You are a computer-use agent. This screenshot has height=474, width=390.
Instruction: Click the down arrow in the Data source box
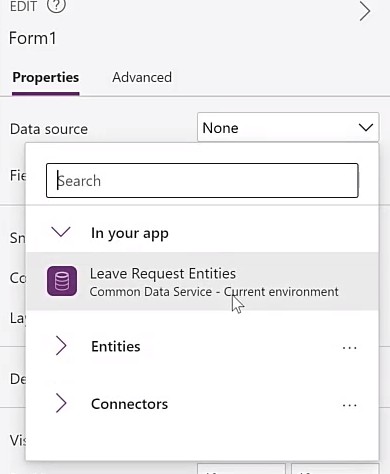pos(366,128)
